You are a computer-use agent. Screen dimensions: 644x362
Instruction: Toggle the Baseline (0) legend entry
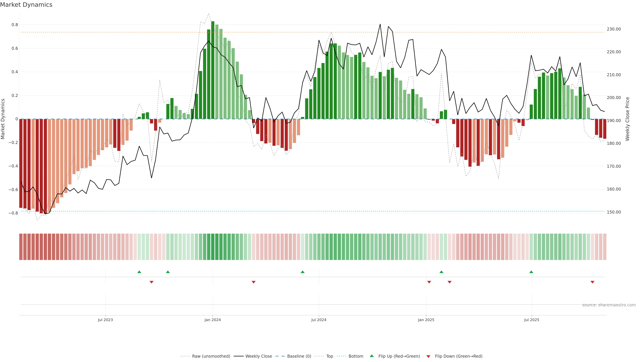299,356
